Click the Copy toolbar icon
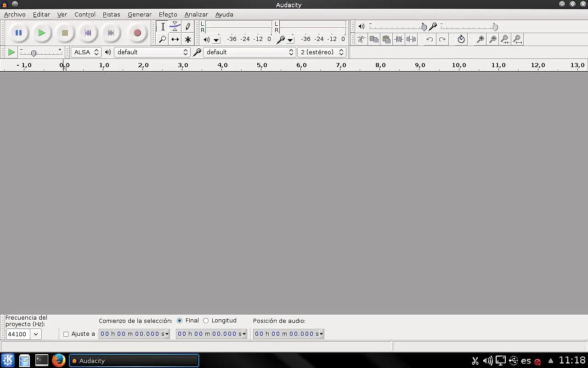This screenshot has width=588, height=368. 374,40
